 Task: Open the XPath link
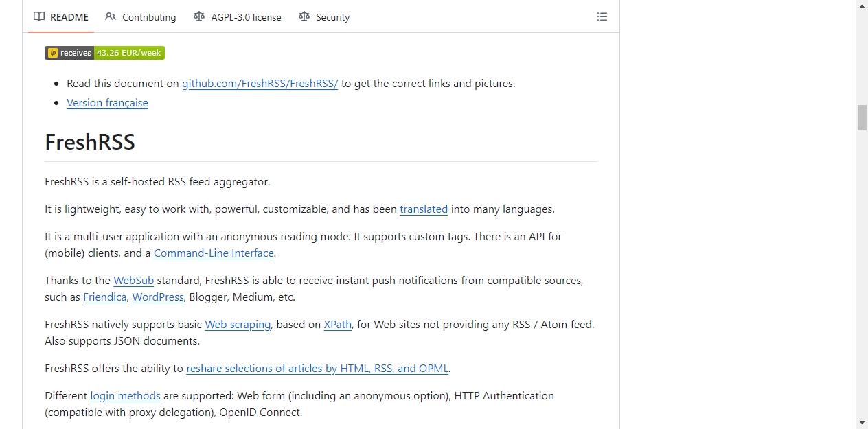pos(337,325)
